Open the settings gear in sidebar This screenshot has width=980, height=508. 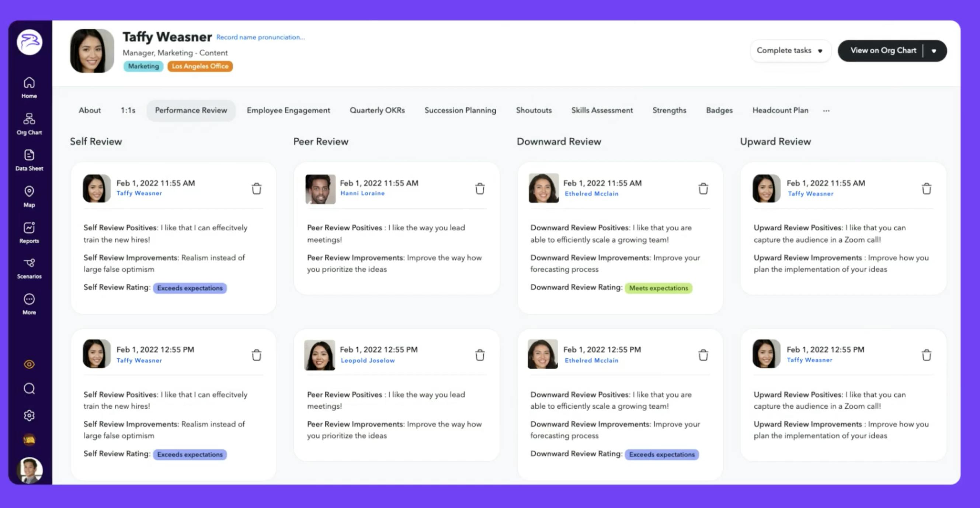coord(29,415)
